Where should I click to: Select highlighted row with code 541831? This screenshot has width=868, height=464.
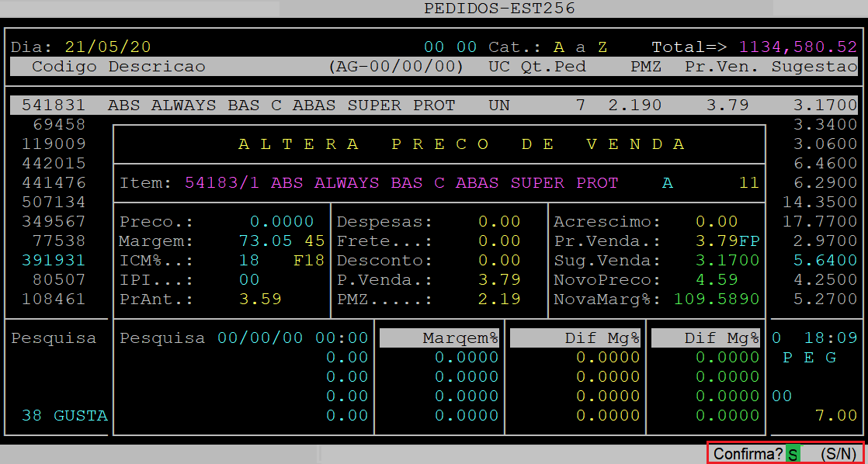pos(433,105)
